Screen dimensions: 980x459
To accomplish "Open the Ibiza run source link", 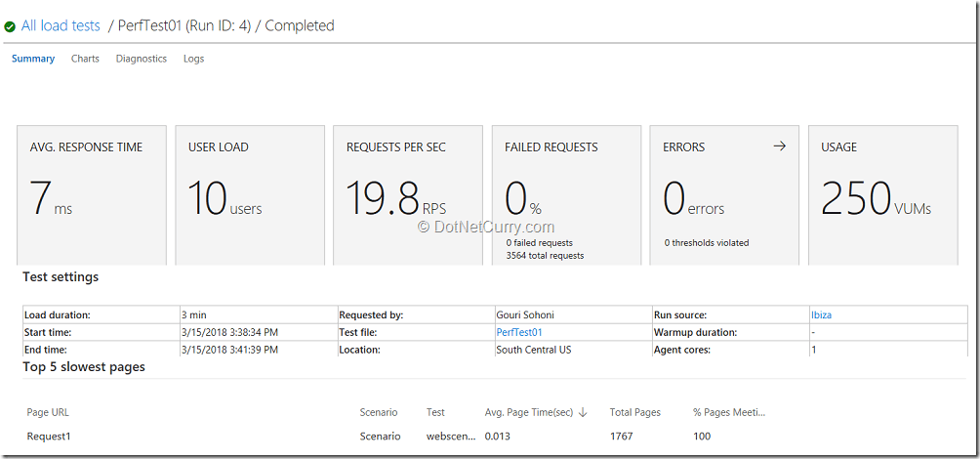I will (821, 315).
